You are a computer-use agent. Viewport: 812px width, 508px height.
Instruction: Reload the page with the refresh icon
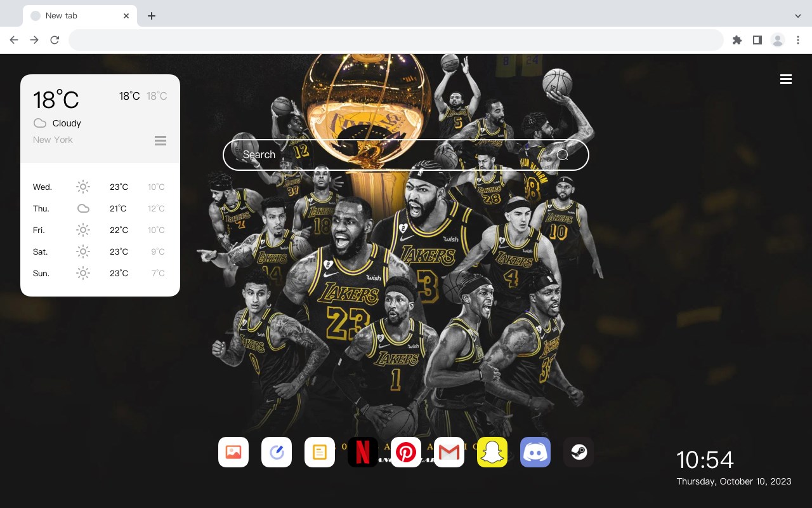(55, 40)
